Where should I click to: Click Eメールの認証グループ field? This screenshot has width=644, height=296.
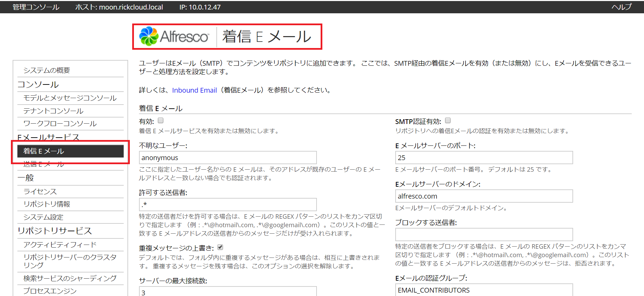(x=484, y=290)
